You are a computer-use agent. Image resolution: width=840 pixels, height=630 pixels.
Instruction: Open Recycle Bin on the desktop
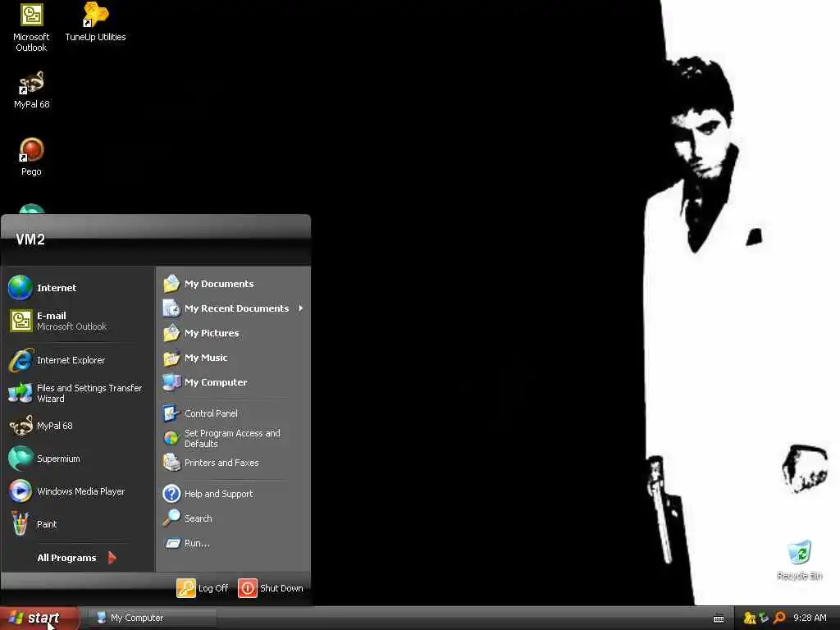799,560
